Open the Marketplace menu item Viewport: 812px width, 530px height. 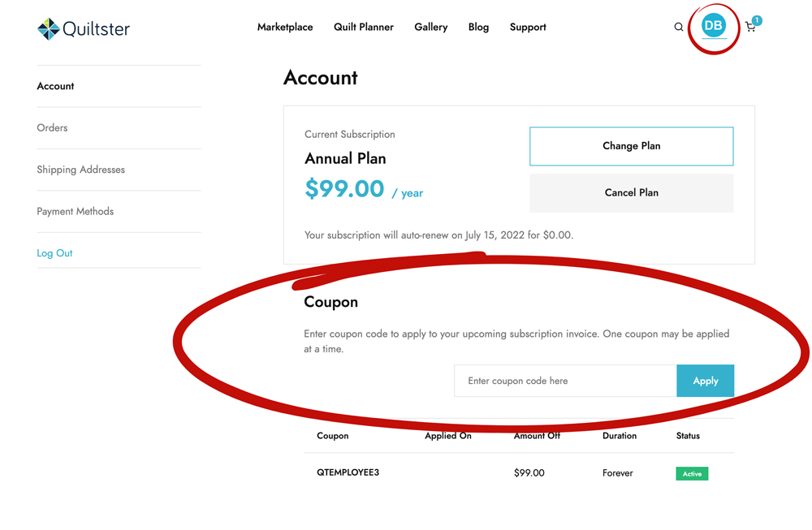tap(285, 27)
